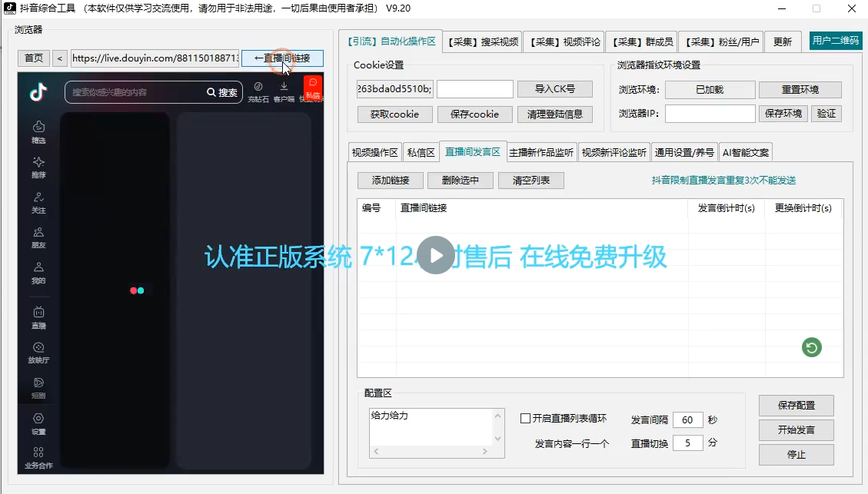The image size is (868, 494).
Task: Click the green refresh circle icon
Action: [812, 347]
